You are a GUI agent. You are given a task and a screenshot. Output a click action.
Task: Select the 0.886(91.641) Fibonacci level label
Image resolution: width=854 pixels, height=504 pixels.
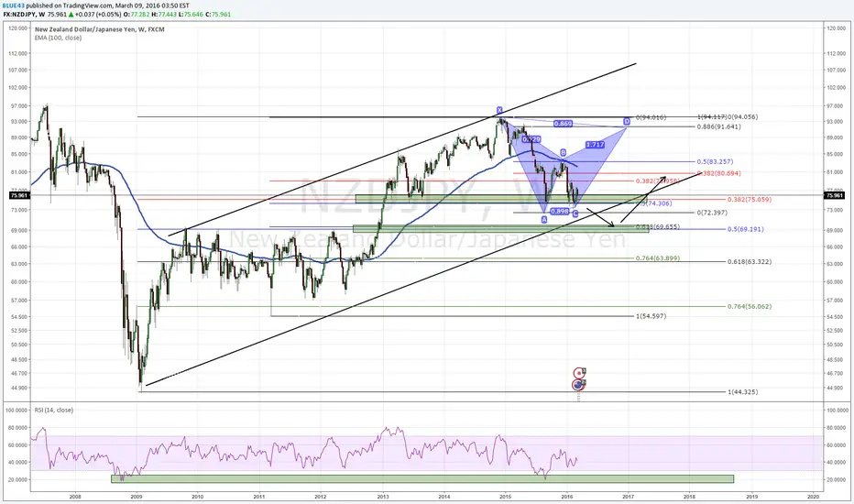tap(719, 126)
